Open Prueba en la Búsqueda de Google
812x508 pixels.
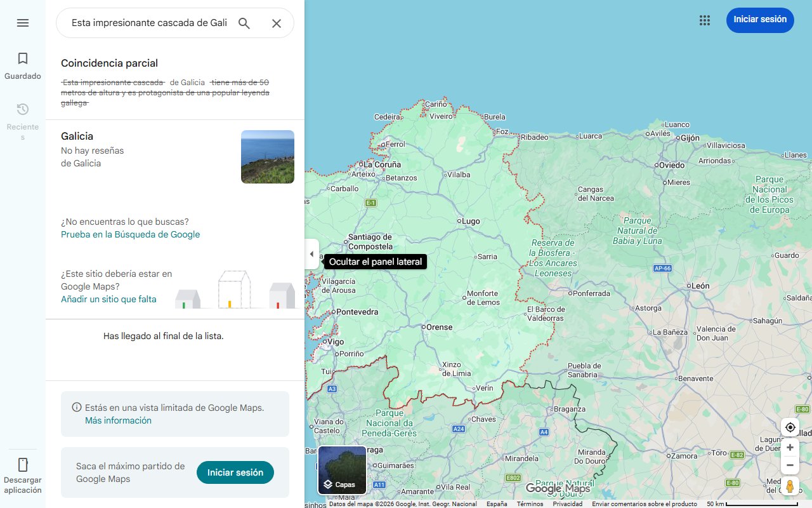[130, 234]
